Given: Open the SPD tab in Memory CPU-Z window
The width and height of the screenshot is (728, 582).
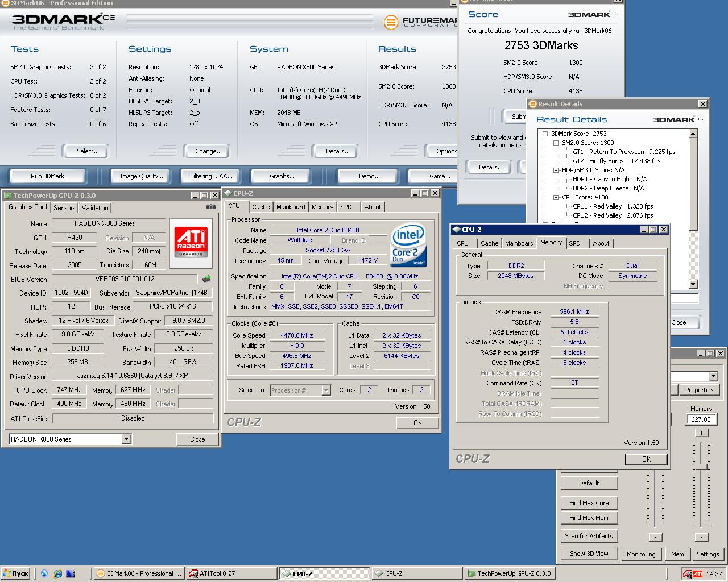Looking at the screenshot, I should [575, 243].
